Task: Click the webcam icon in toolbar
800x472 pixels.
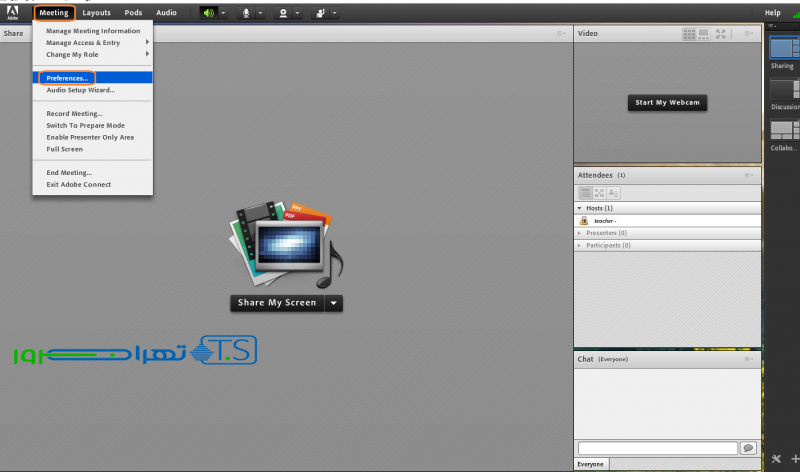Action: [284, 13]
